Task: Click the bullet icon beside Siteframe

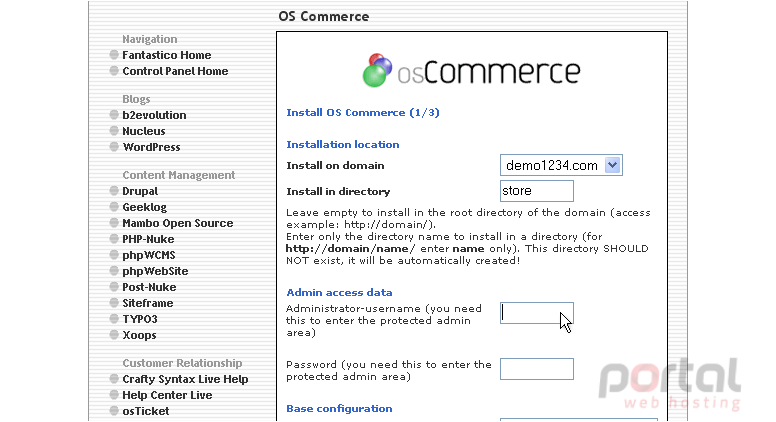Action: pos(114,302)
